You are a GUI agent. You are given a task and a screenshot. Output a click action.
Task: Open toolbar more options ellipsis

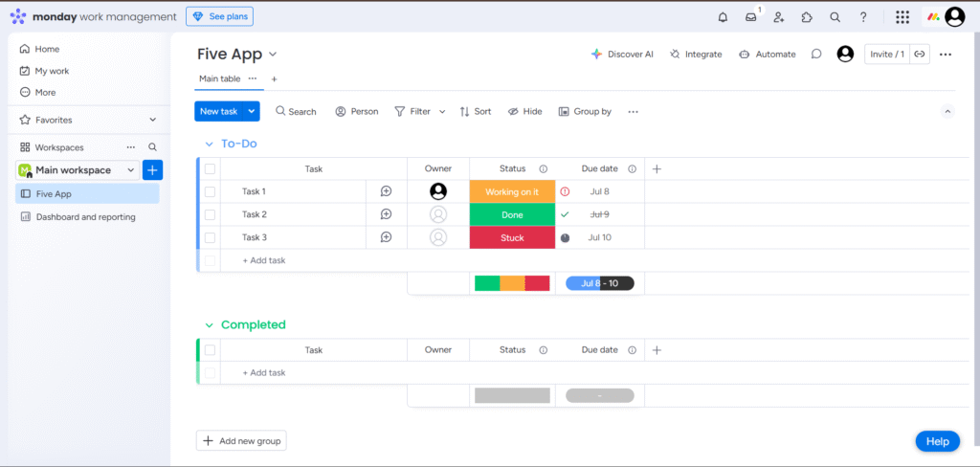click(x=634, y=111)
